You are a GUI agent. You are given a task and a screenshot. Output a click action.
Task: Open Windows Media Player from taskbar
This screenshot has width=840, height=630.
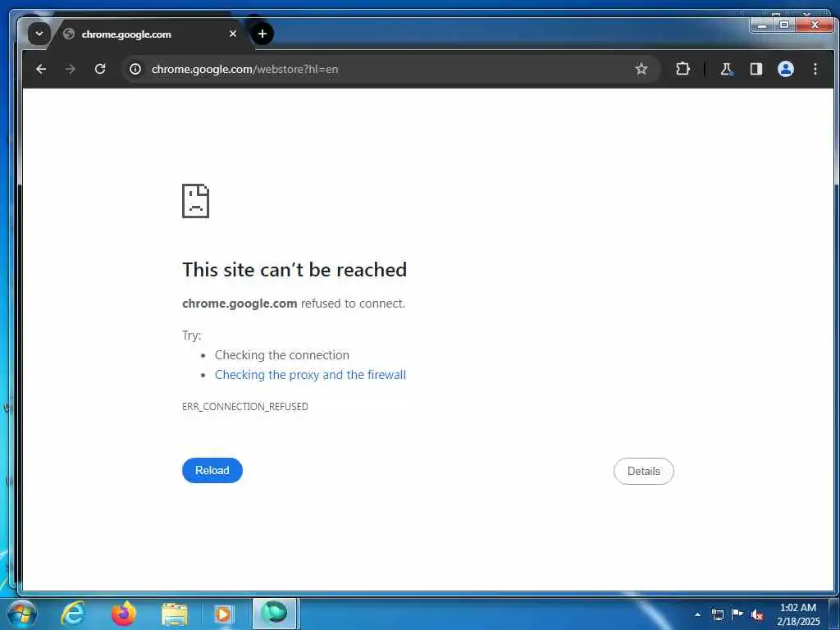point(223,614)
